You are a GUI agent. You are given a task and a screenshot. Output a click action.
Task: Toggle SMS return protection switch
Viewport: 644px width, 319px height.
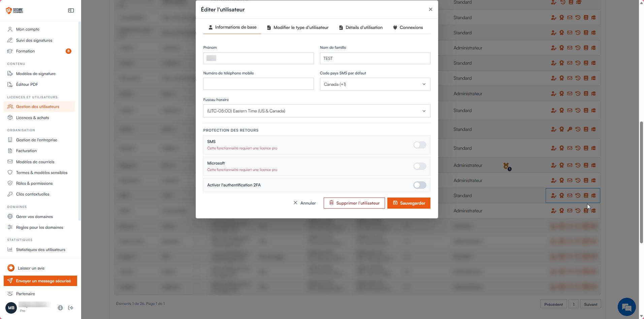420,145
